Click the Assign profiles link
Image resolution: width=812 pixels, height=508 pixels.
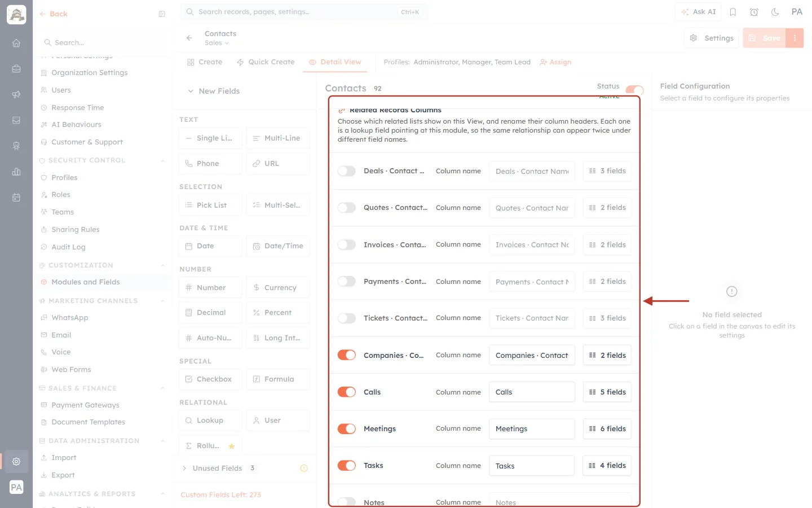(555, 62)
